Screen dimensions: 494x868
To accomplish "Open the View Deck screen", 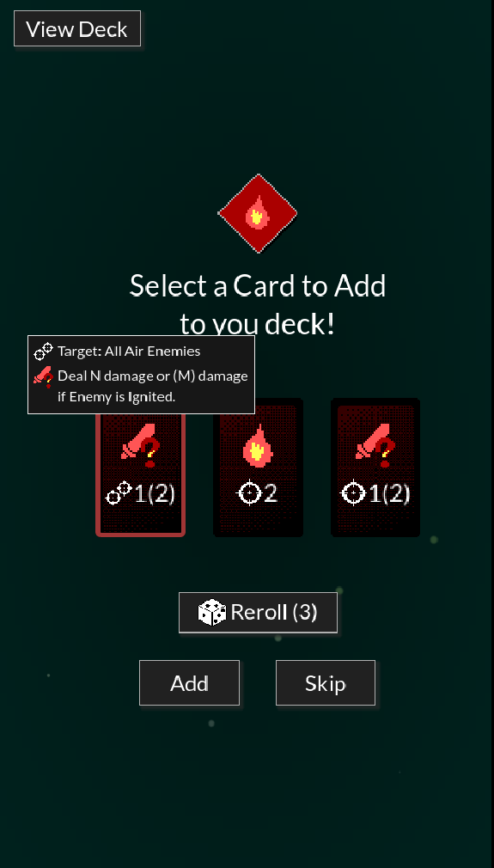I will 77,28.
